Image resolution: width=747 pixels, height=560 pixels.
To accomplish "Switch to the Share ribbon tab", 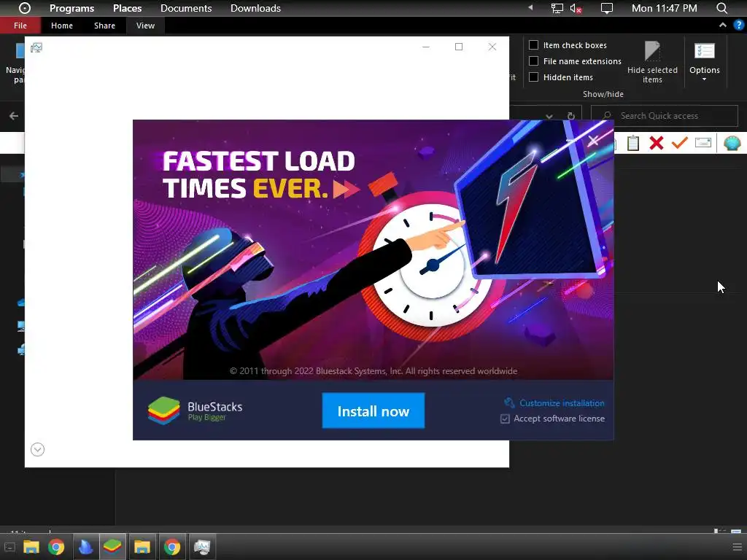I will (x=104, y=26).
